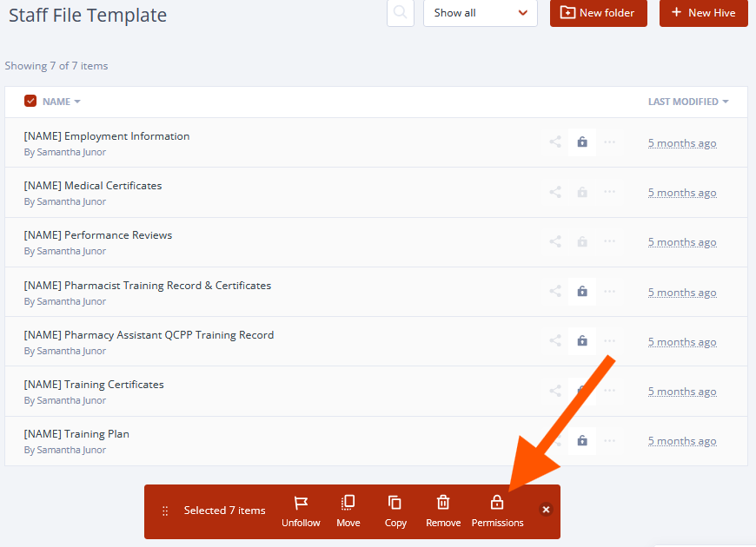
Task: Open lock permissions for Pharmacy Assistant QCPP
Action: [x=582, y=340]
